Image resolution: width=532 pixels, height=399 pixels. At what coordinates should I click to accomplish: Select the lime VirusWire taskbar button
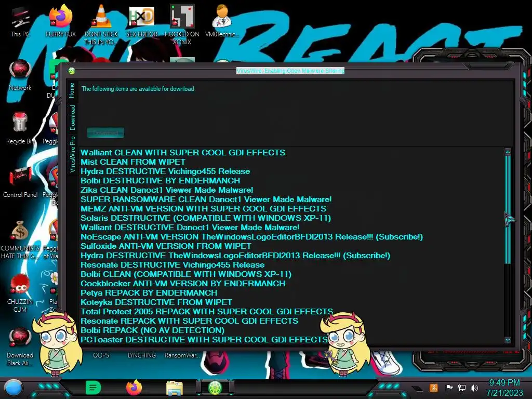(x=215, y=388)
